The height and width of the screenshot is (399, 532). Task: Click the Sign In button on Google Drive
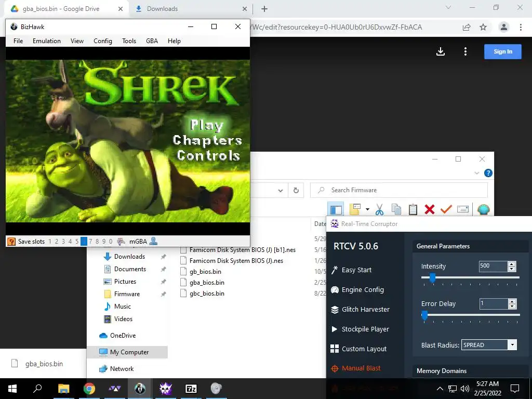pos(503,51)
